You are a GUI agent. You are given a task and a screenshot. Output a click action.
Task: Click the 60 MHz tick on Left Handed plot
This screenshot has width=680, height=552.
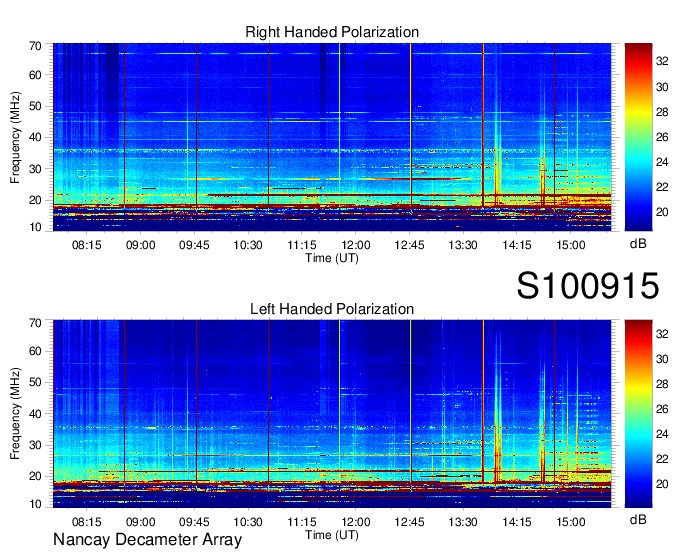(35, 351)
